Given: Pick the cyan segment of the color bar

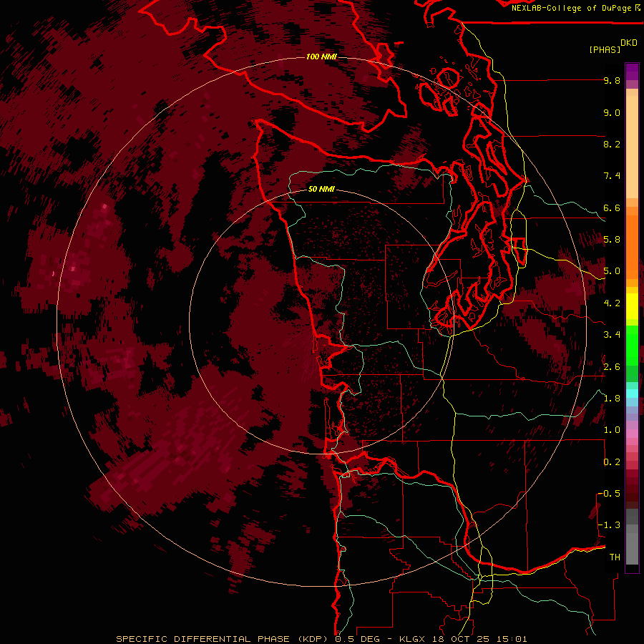Looking at the screenshot, I should click(632, 393).
